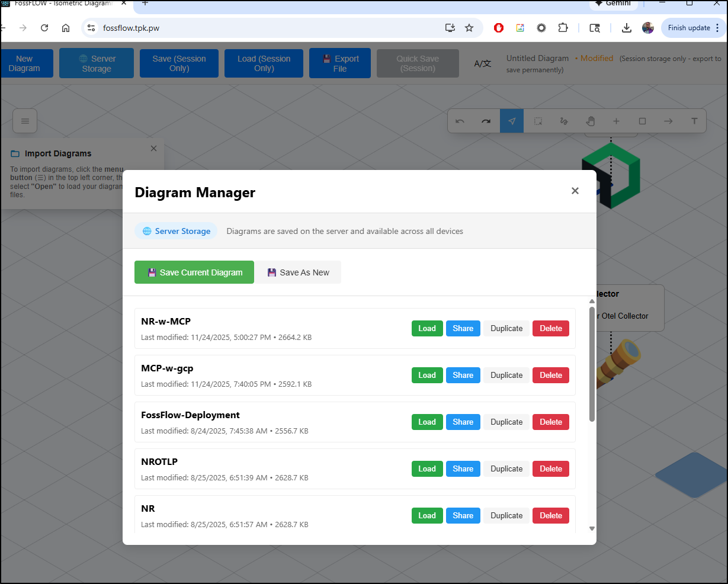Click the redo arrow in the canvas toolbar
Image resolution: width=728 pixels, height=584 pixels.
coord(486,121)
